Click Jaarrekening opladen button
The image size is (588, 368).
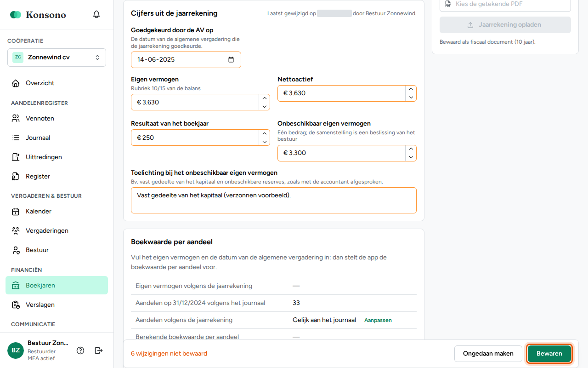[505, 25]
